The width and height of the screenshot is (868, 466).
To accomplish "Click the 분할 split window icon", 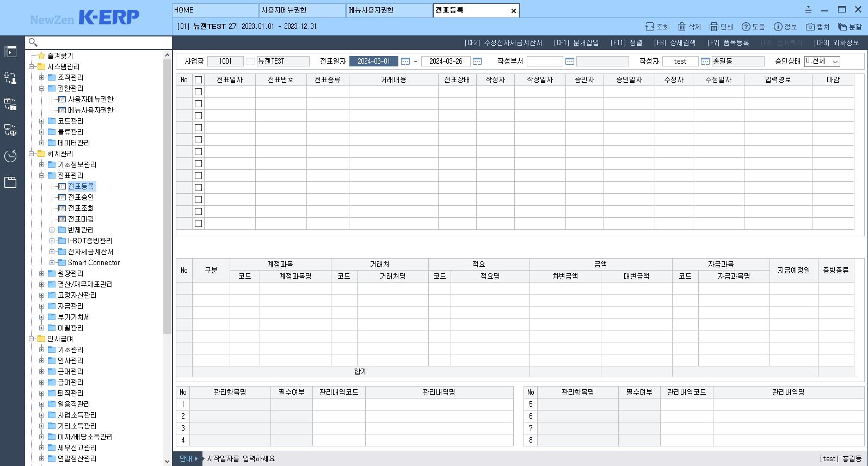I will (842, 27).
